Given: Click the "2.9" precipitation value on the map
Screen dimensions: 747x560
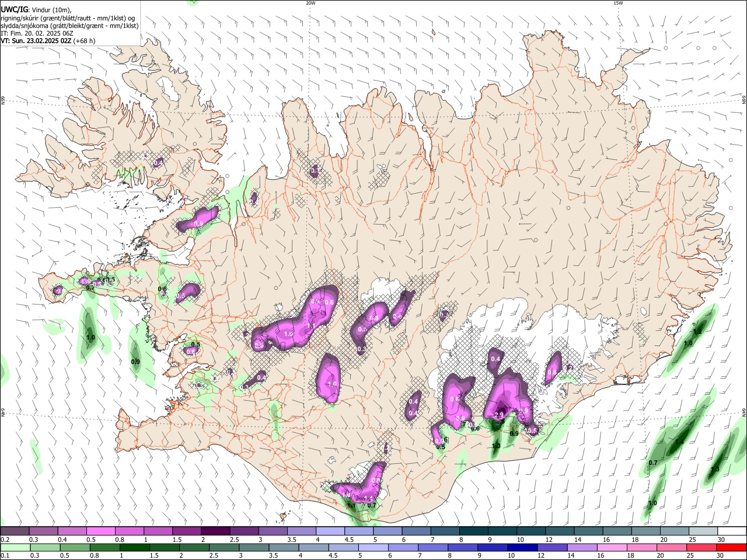Looking at the screenshot, I should tap(499, 415).
